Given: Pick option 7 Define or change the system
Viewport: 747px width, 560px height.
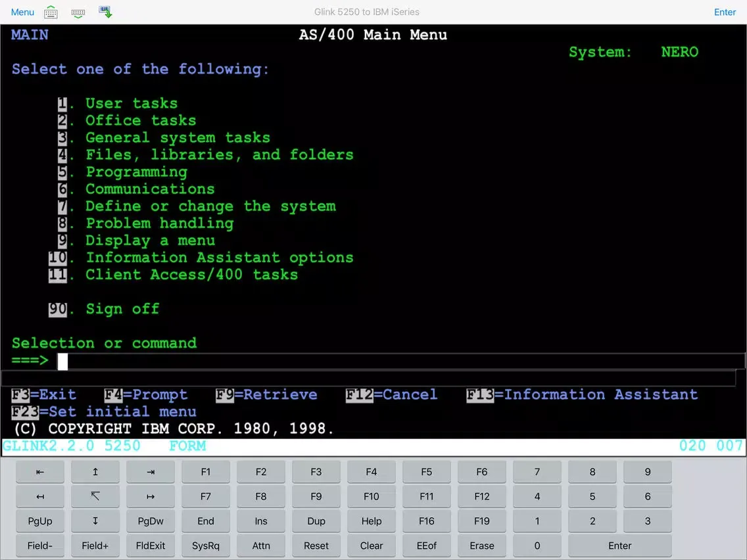Looking at the screenshot, I should click(197, 206).
